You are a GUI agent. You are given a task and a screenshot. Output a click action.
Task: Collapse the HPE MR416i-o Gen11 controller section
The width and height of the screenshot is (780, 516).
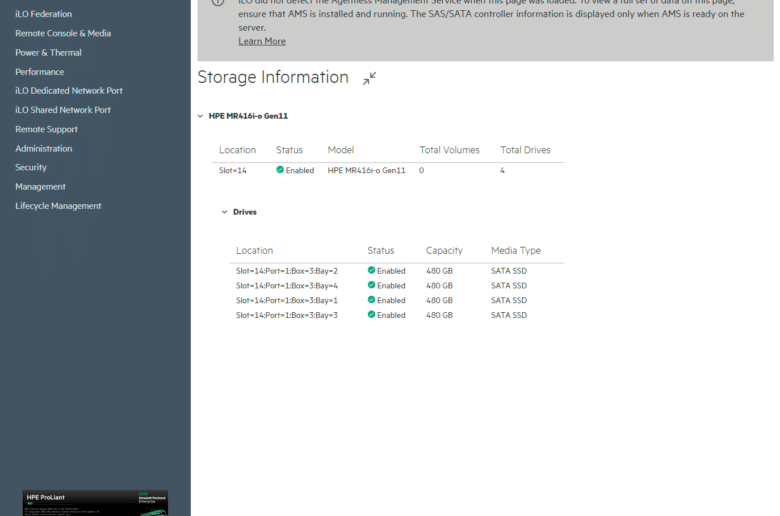pyautogui.click(x=200, y=116)
